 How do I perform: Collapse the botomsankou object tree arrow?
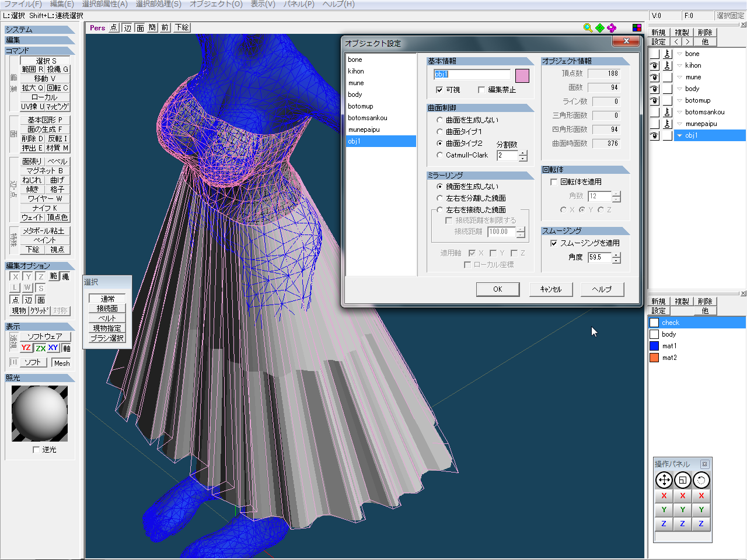(679, 112)
